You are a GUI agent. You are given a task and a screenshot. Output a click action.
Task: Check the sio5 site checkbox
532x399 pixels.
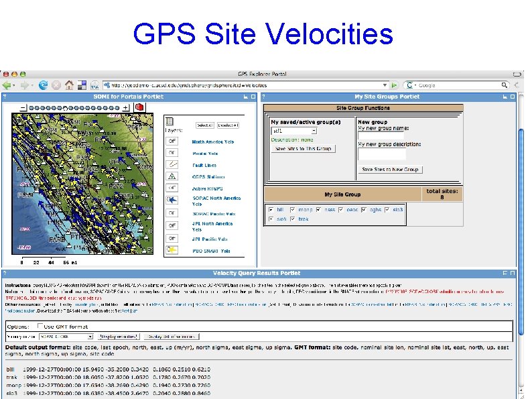click(271, 219)
